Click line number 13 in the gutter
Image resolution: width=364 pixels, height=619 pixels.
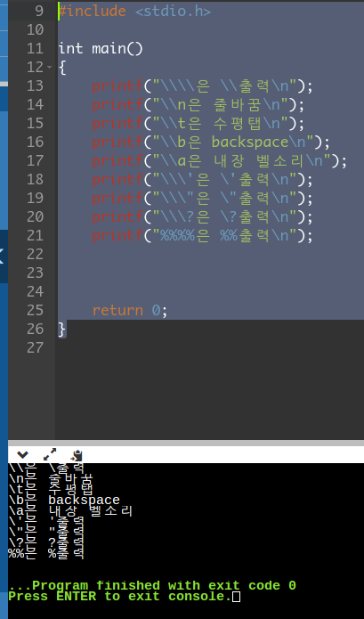pos(35,86)
